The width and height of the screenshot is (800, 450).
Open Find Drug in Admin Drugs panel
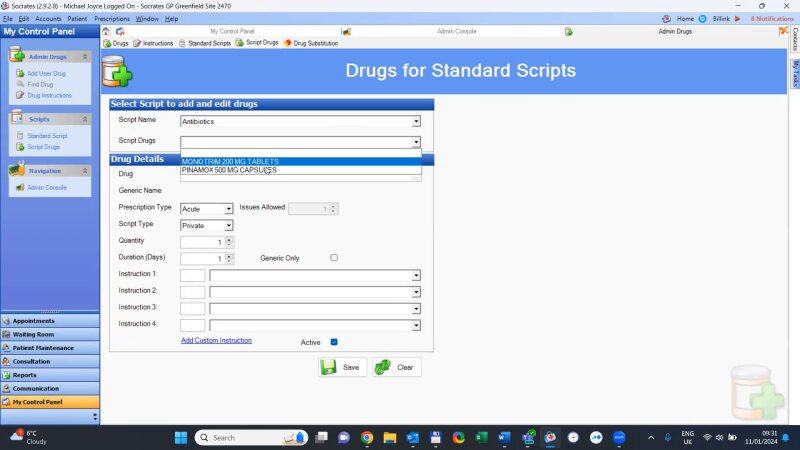click(x=40, y=85)
